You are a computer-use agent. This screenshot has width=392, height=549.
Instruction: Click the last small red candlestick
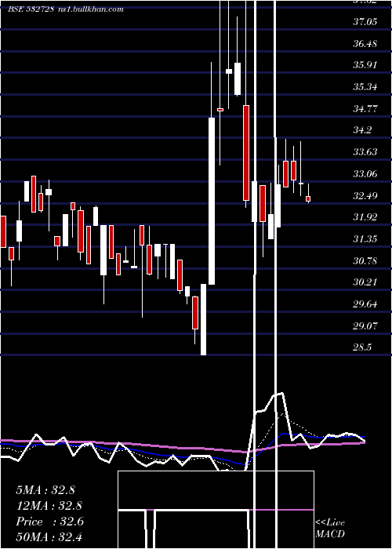tap(308, 199)
